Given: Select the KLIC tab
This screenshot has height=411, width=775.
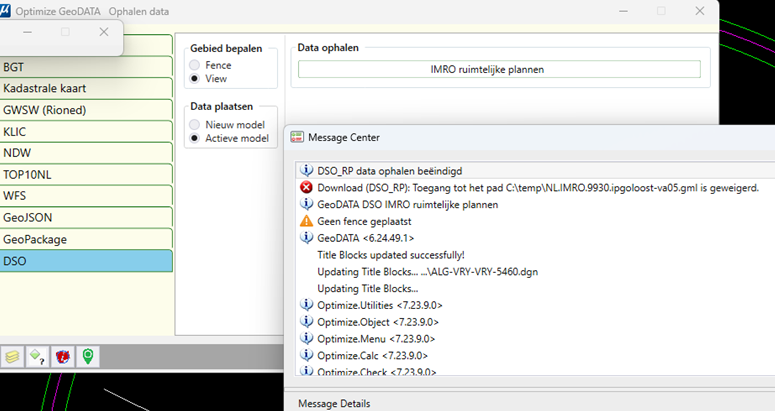Looking at the screenshot, I should click(86, 132).
